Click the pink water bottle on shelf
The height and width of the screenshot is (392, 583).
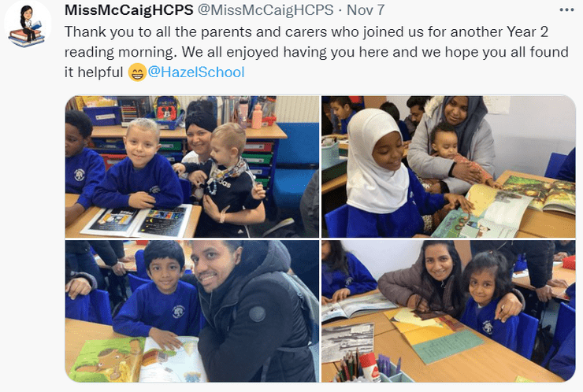coord(257,116)
